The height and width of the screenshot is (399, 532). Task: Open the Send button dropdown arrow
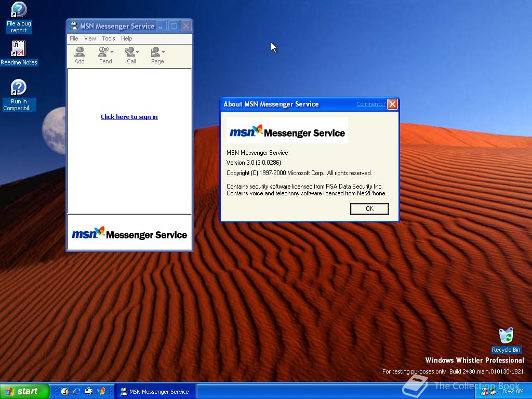coord(112,52)
